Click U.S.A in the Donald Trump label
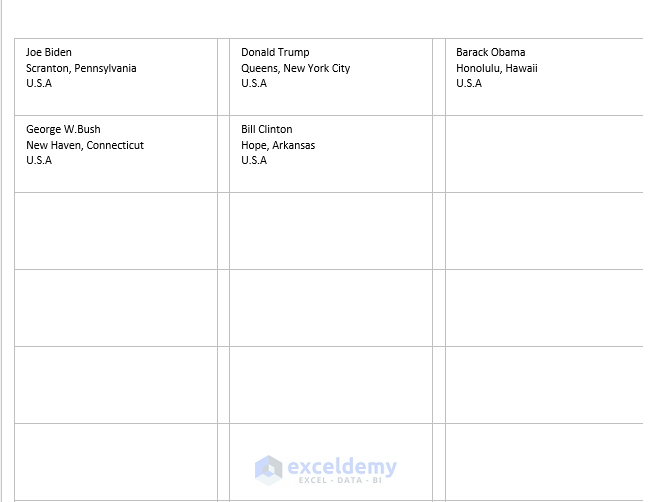The height and width of the screenshot is (502, 652). point(254,83)
